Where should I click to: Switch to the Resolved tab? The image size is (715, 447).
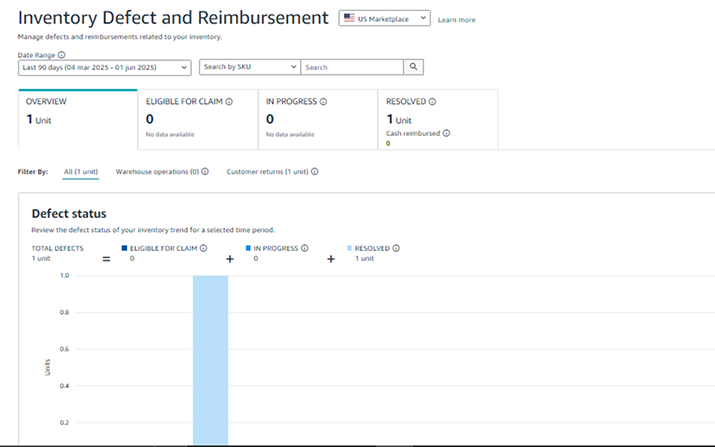click(438, 120)
